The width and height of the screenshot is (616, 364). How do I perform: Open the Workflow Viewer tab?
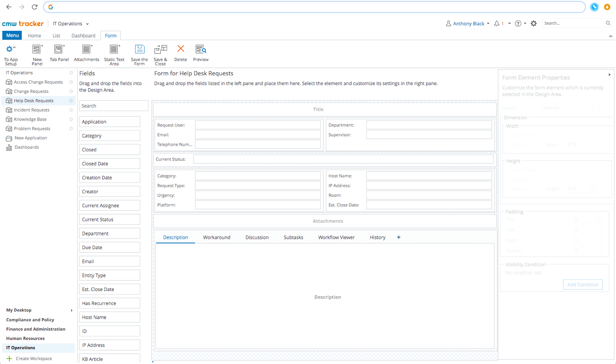[x=336, y=238]
